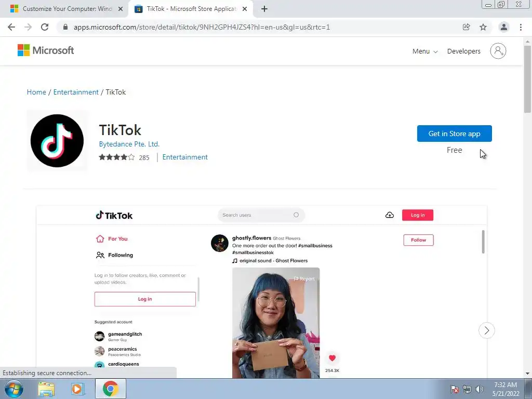Click the TikTok app logo
This screenshot has width=532, height=399.
coord(57,140)
